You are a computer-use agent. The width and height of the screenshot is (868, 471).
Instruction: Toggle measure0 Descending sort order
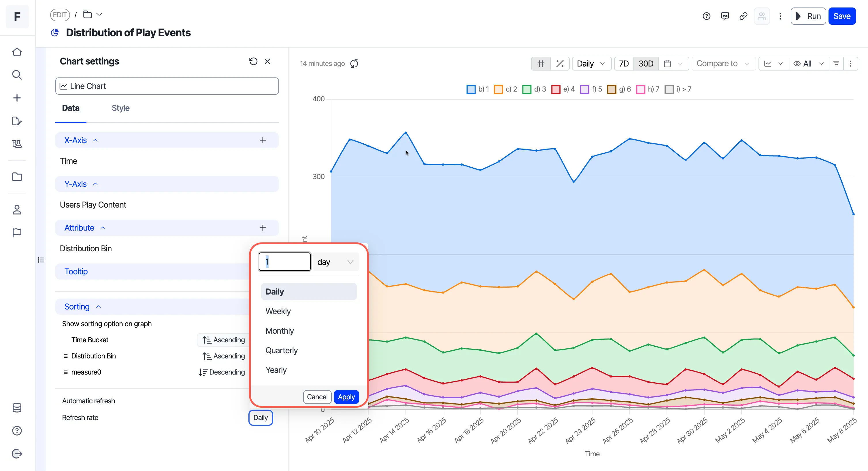[x=222, y=372]
